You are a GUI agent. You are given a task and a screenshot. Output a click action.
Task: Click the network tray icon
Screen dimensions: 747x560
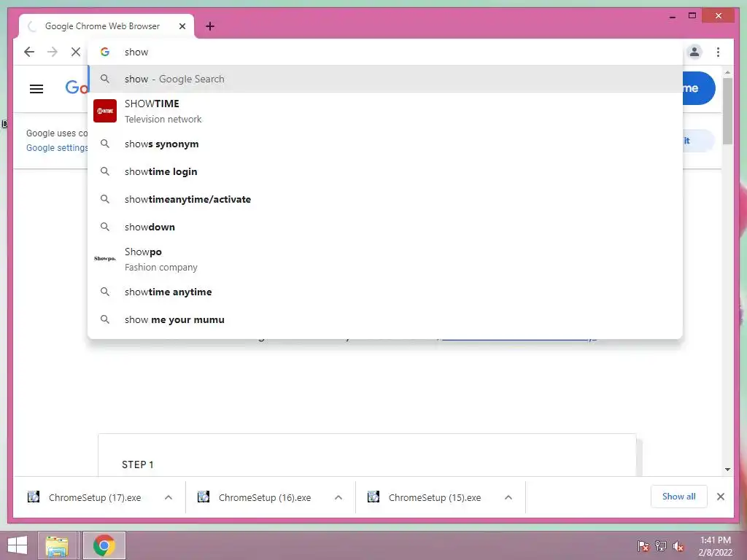pyautogui.click(x=661, y=545)
